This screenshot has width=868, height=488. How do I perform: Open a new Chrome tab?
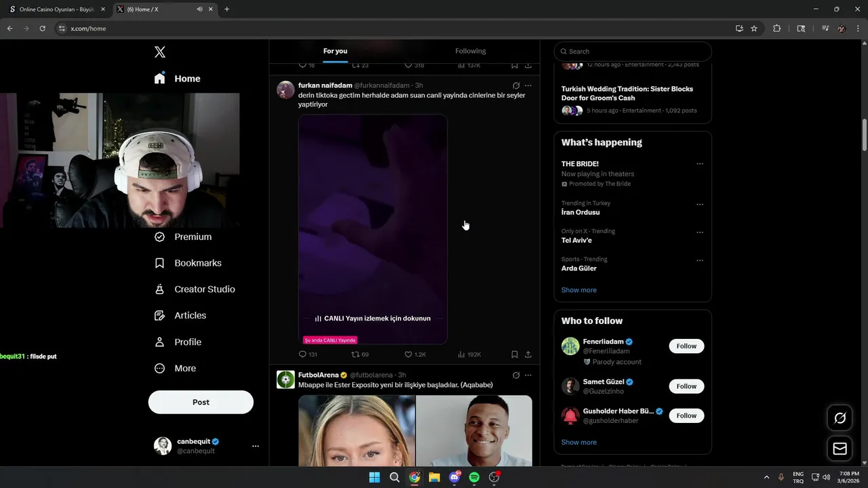[226, 9]
